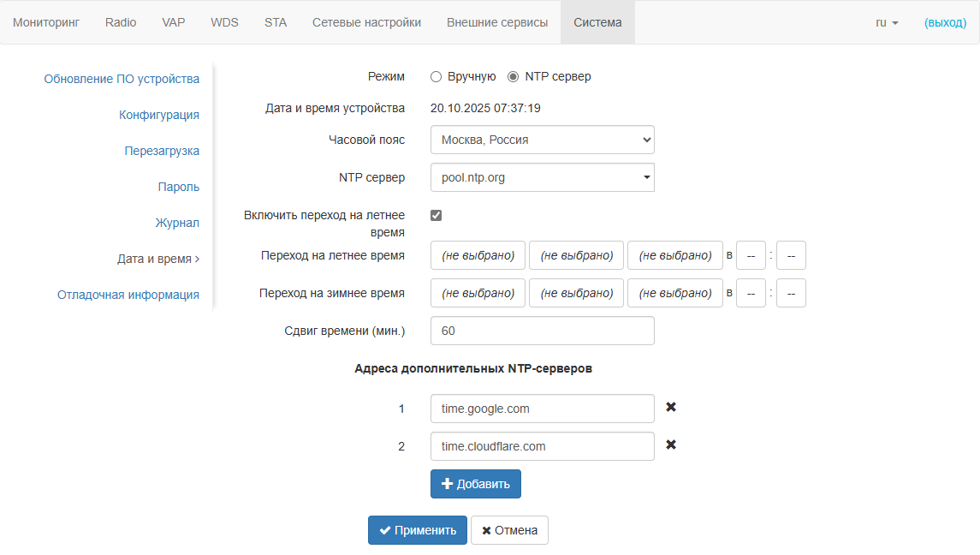
Task: Open the Сетевые настройки tab
Action: pos(366,22)
